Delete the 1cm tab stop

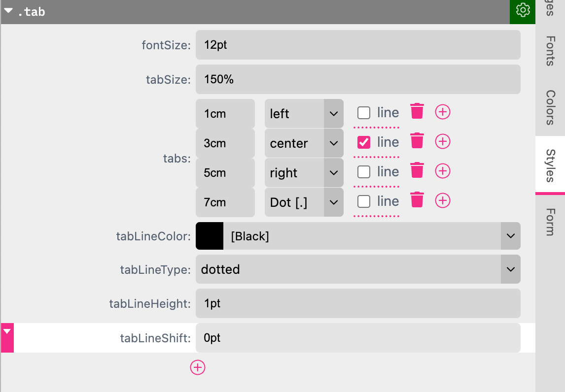(x=417, y=112)
